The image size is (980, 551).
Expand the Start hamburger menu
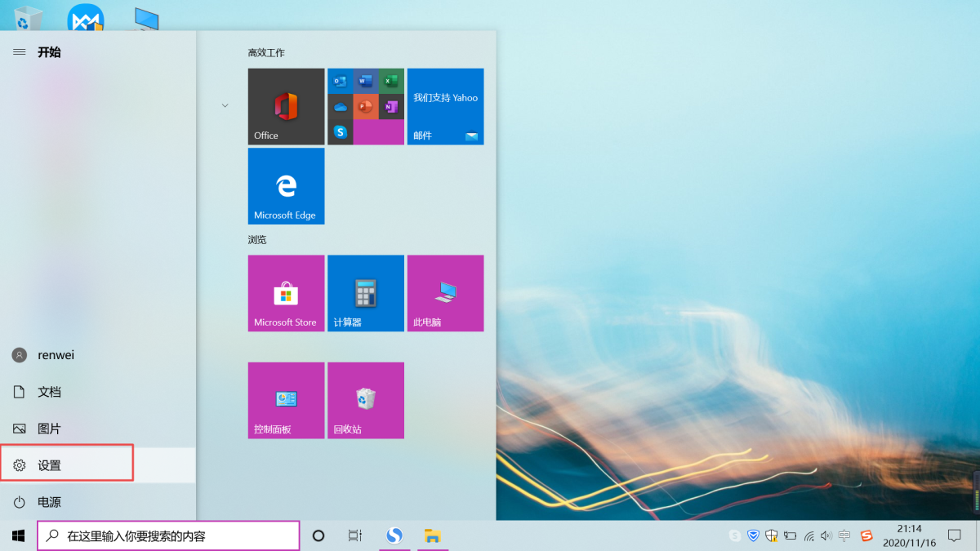pos(20,52)
